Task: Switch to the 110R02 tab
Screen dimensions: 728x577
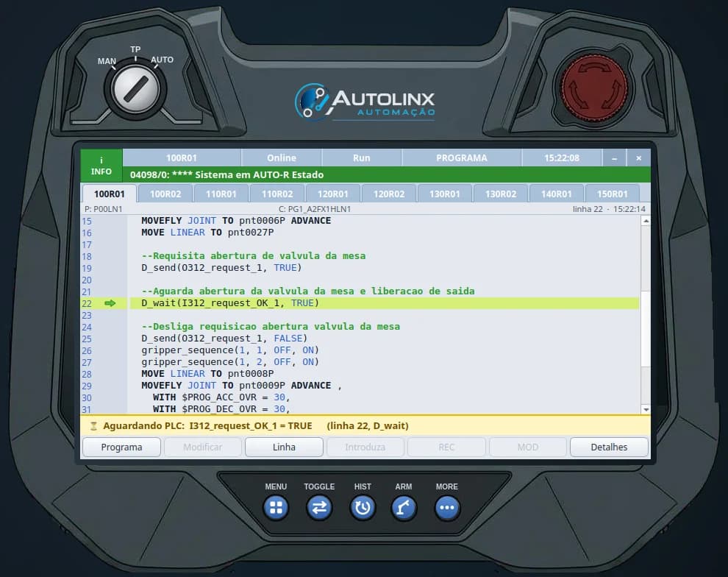Action: pyautogui.click(x=277, y=194)
